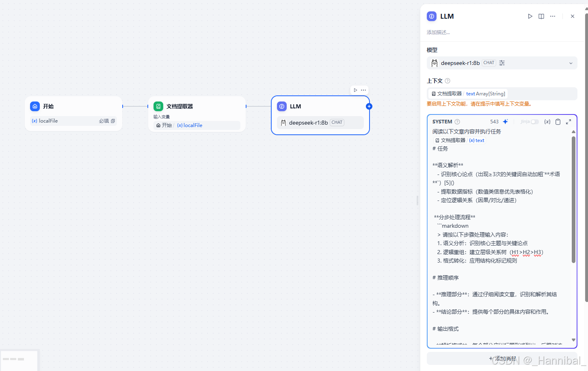
Task: Copy the SYSTEM prompt with the clipboard icon
Action: [x=558, y=122]
